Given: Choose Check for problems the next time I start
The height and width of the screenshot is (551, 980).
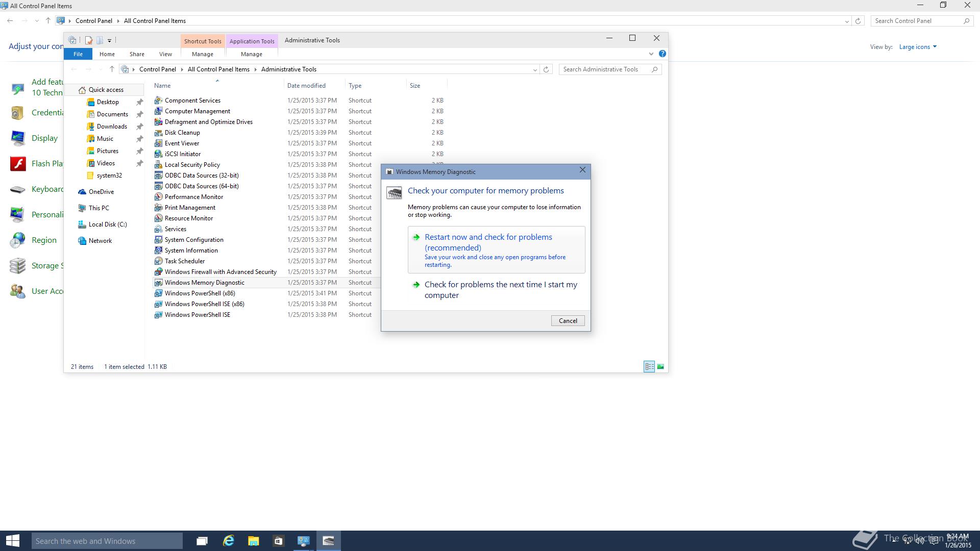Looking at the screenshot, I should click(496, 290).
